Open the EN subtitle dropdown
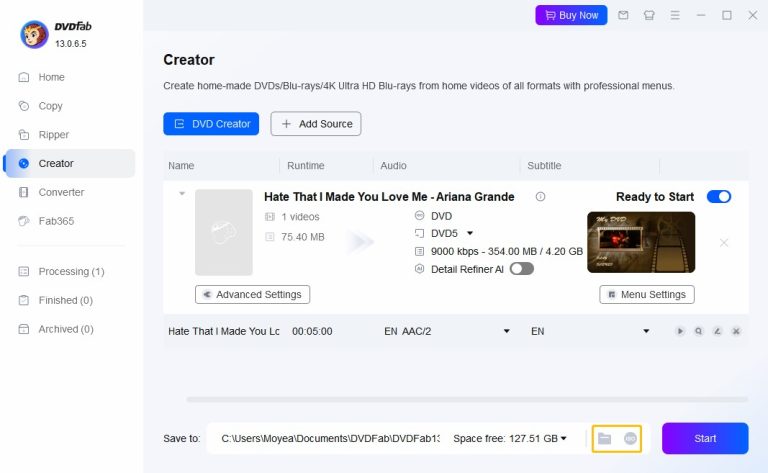 (x=646, y=331)
